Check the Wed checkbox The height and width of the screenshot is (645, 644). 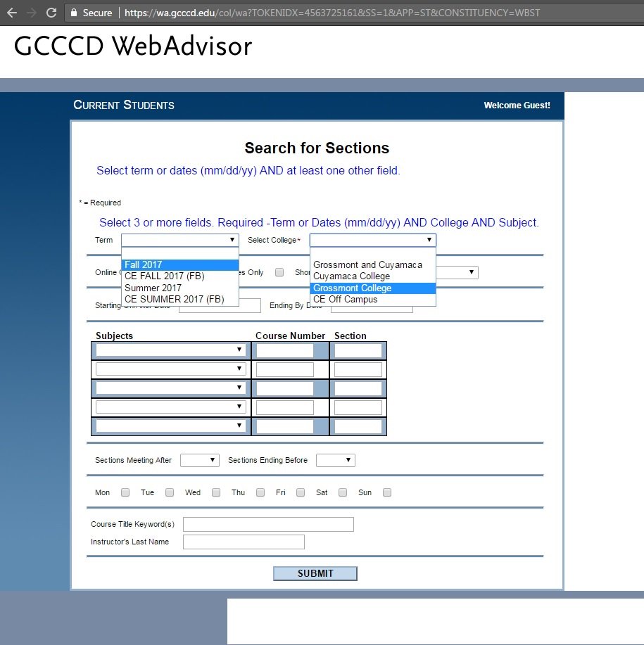point(216,492)
